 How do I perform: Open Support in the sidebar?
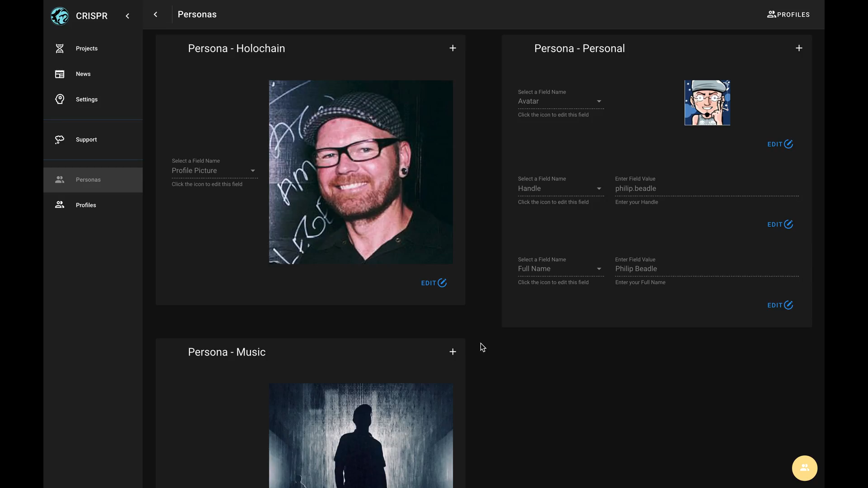point(86,140)
